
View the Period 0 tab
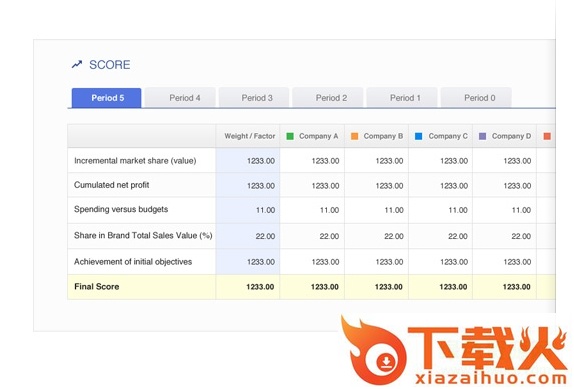(x=476, y=98)
